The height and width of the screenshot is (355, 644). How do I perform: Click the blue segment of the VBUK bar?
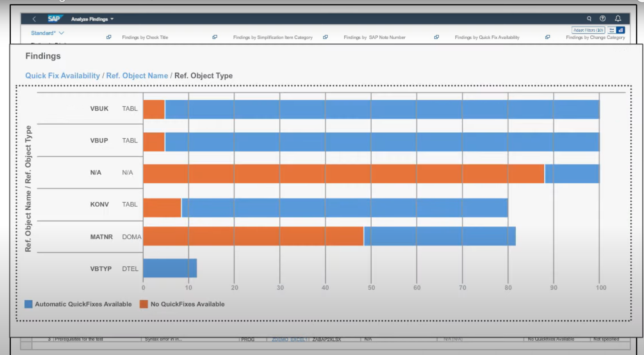[x=380, y=108]
